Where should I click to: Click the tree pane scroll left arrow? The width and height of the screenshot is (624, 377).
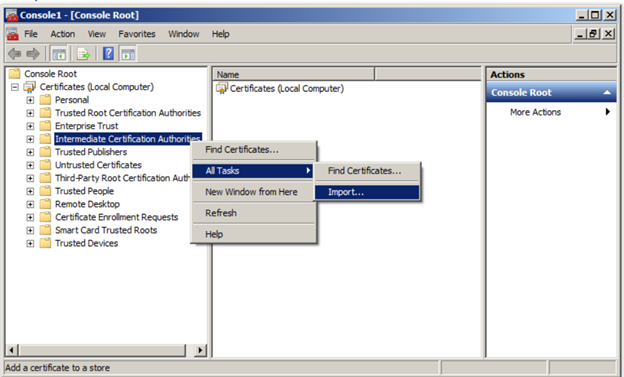(x=12, y=350)
